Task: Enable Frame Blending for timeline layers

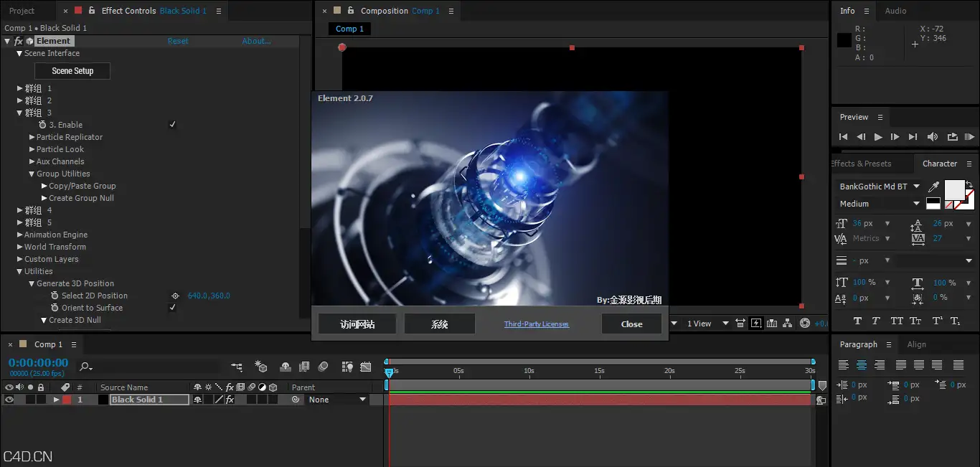Action: [x=304, y=367]
